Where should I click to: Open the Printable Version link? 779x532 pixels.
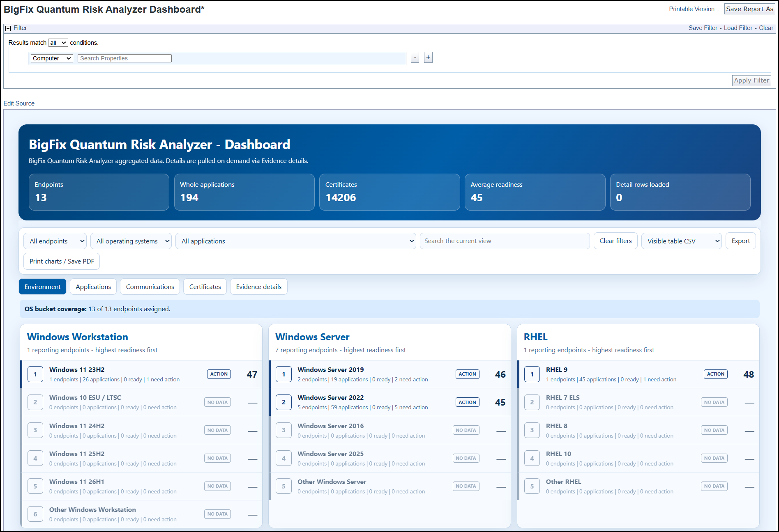click(691, 9)
